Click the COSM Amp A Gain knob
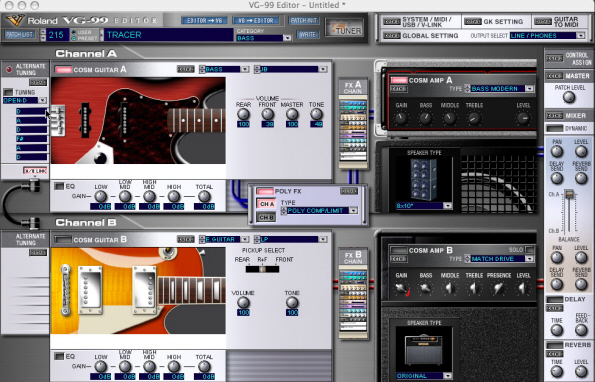 click(x=401, y=118)
